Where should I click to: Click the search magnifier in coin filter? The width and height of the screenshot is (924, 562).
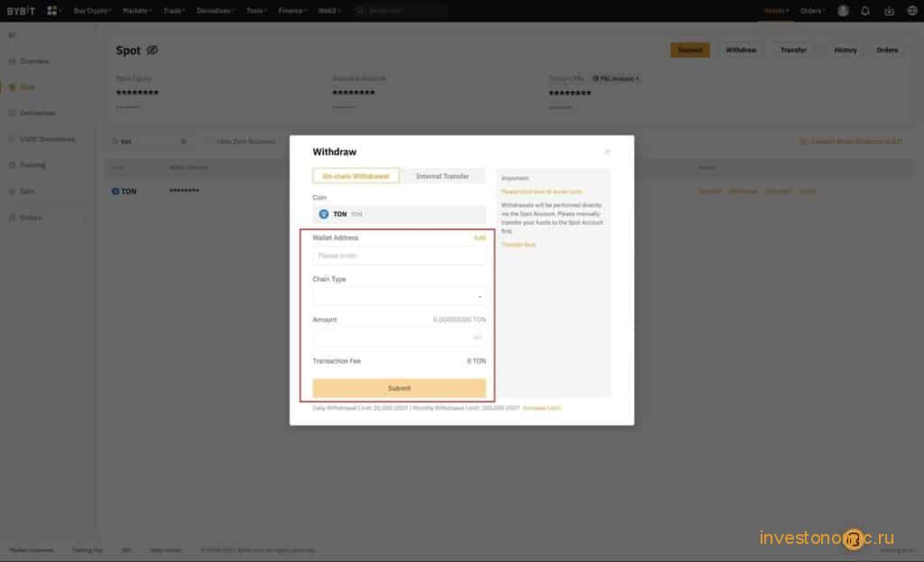point(115,142)
